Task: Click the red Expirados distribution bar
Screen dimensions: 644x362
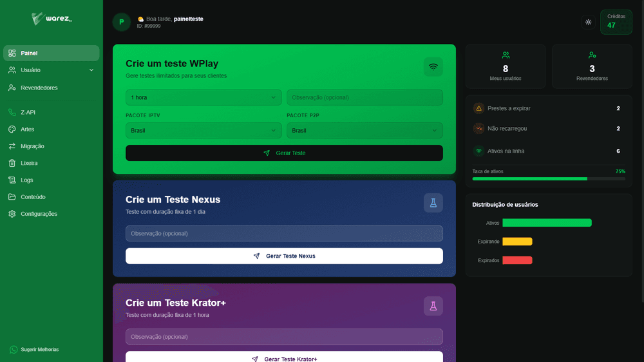Action: pyautogui.click(x=518, y=260)
